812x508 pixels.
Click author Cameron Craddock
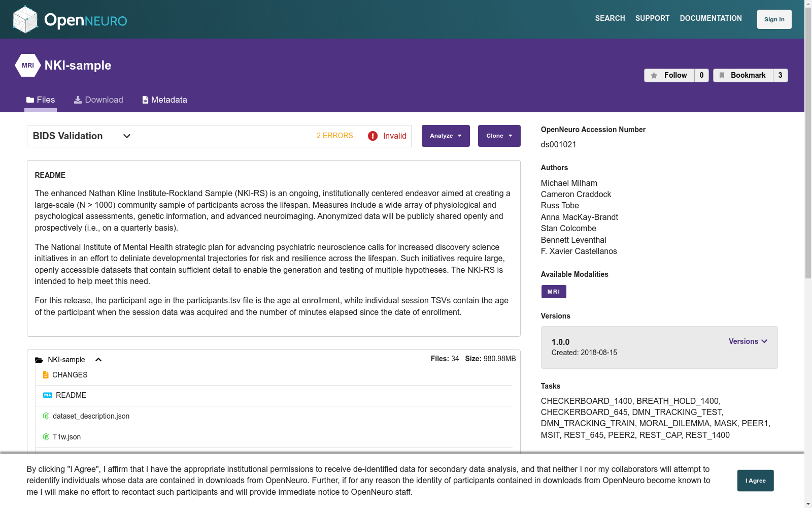coord(576,194)
